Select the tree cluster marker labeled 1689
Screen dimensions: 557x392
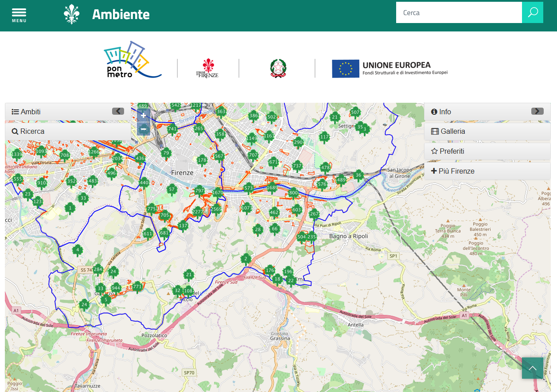[272, 188]
